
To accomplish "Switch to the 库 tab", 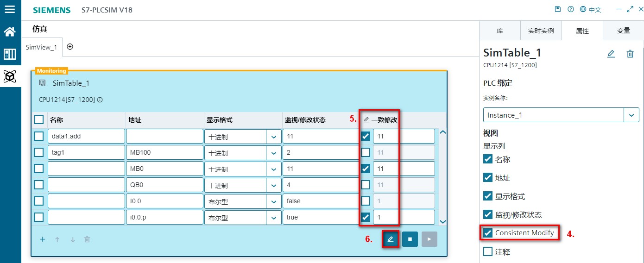I will [x=500, y=31].
